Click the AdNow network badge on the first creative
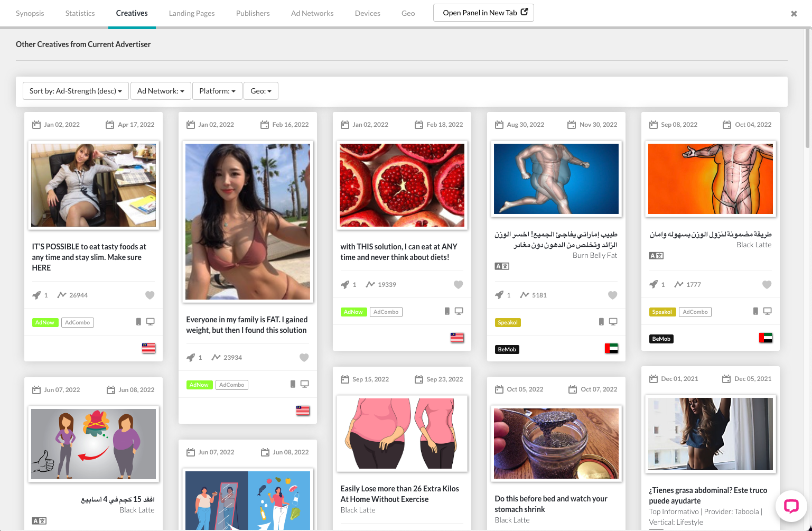Image resolution: width=812 pixels, height=531 pixels. (45, 322)
